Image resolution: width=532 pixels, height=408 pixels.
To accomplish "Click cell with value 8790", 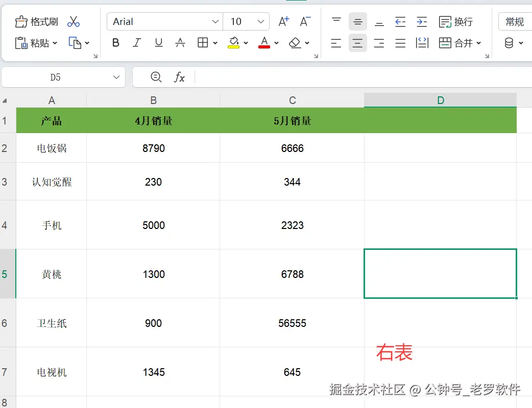I will [x=153, y=148].
